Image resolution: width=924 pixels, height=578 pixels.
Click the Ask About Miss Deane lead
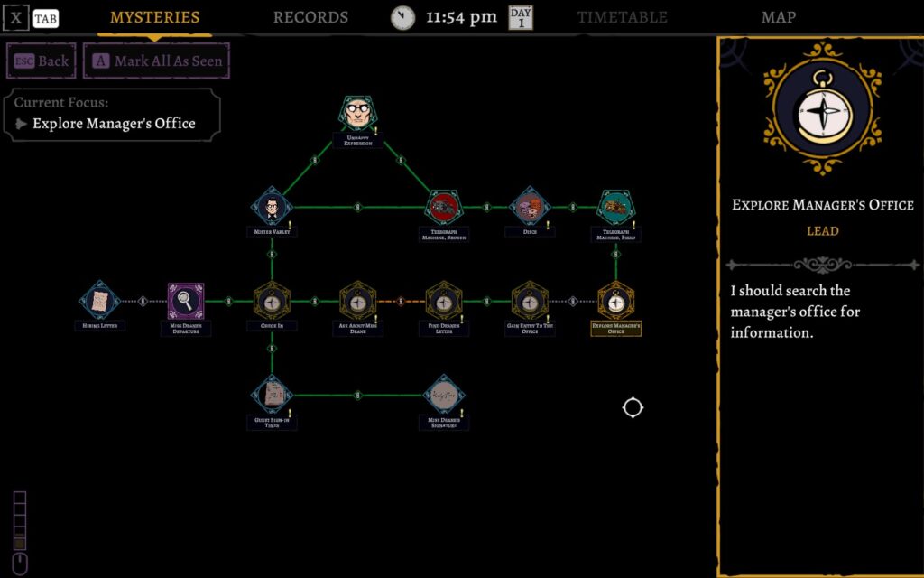point(357,301)
